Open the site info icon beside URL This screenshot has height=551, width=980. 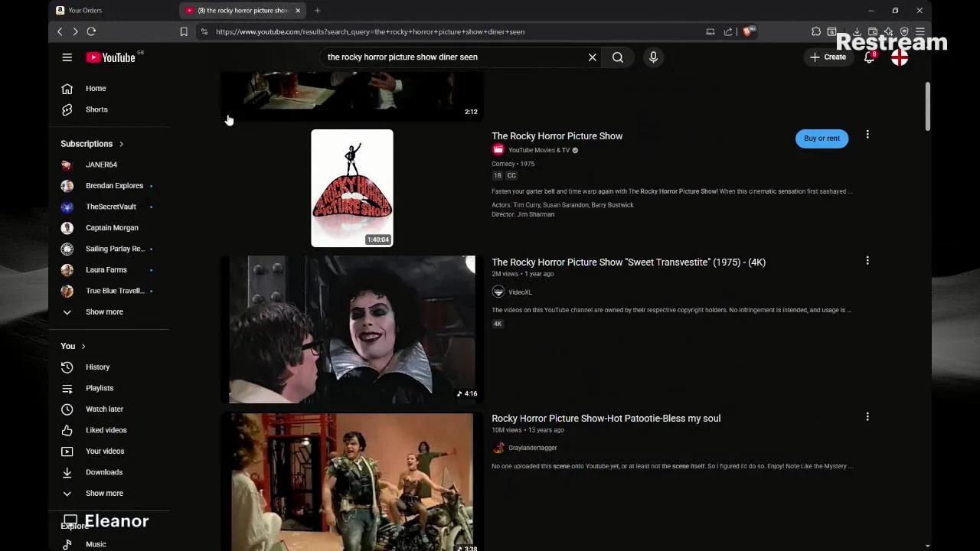coord(204,31)
